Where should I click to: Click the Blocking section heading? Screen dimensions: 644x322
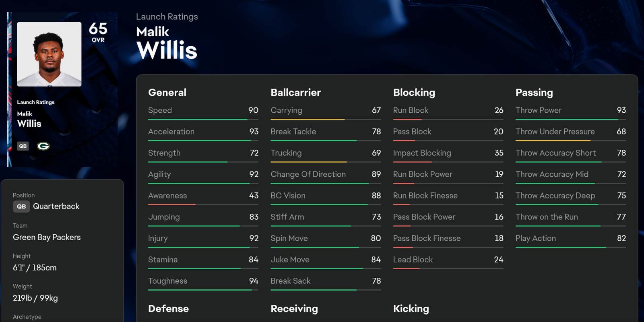414,93
